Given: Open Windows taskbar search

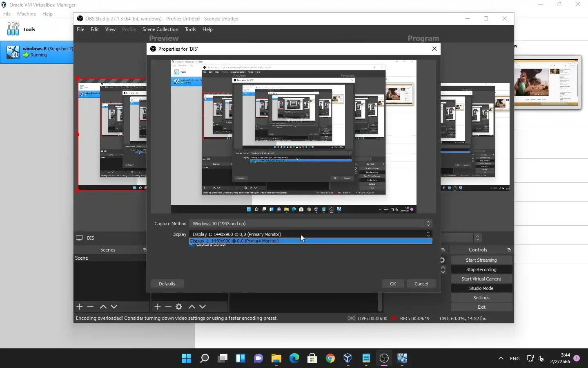Looking at the screenshot, I should tap(205, 359).
